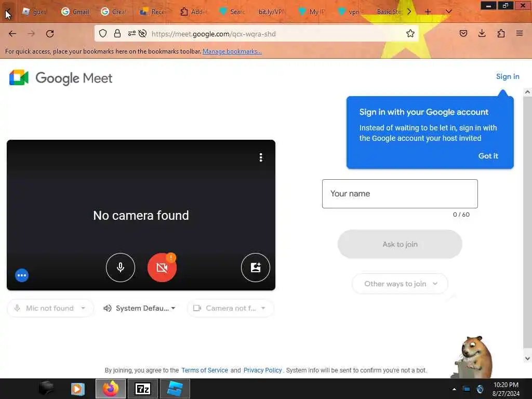532x399 pixels.
Task: Open the Privacy Policy link
Action: (262, 370)
